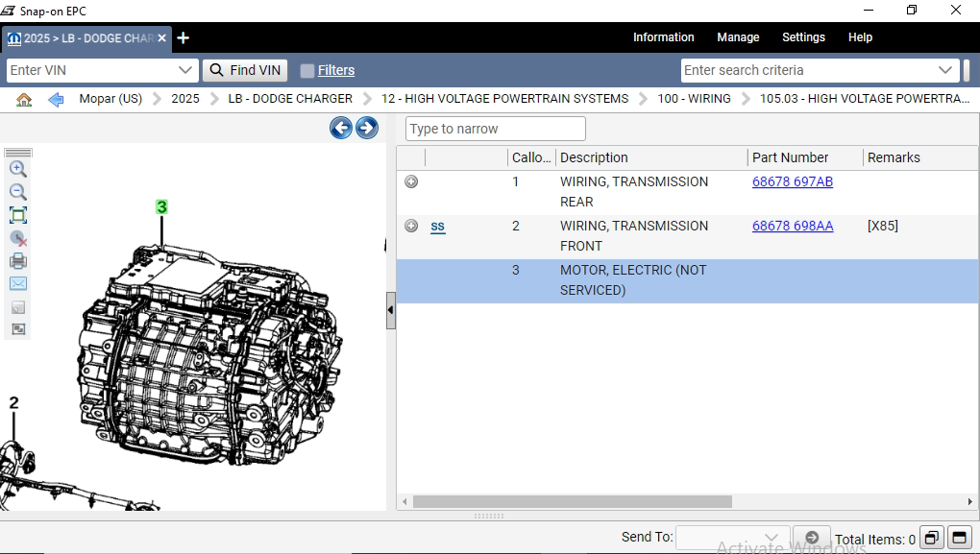The image size is (980, 554).
Task: Click the LB - DODGE CHARGER breadcrumb
Action: point(290,99)
